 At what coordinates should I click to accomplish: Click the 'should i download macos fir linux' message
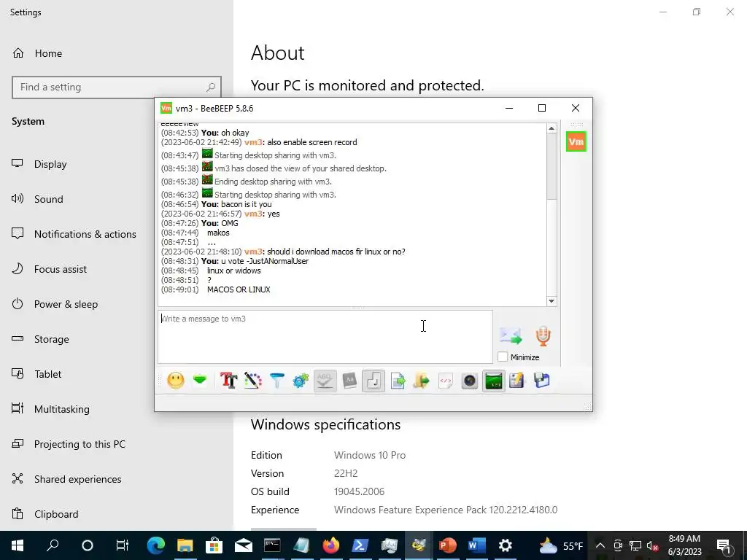pyautogui.click(x=336, y=252)
